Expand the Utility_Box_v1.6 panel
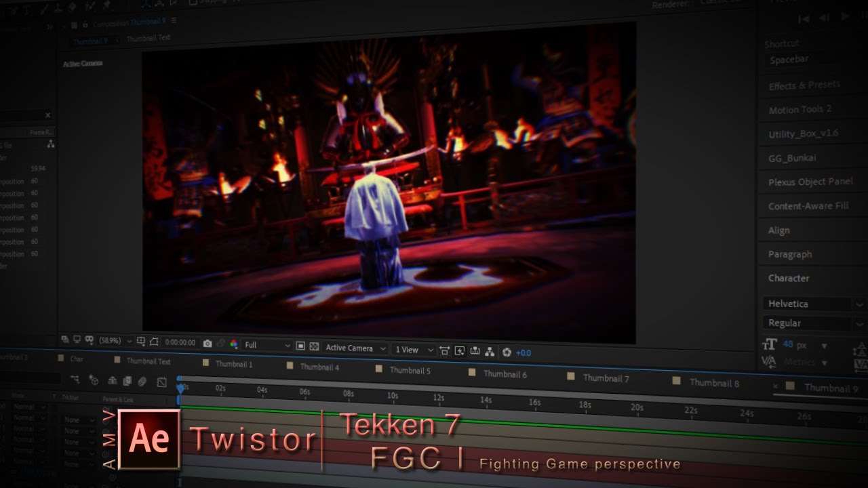 click(803, 134)
